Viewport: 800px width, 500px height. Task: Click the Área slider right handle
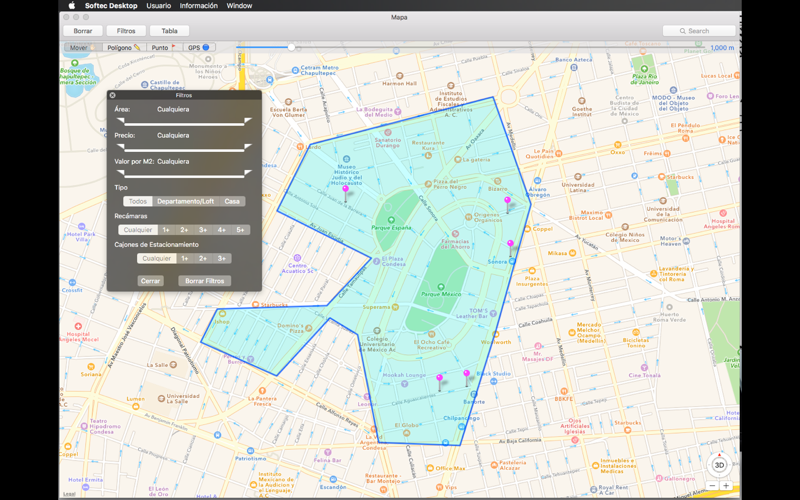[x=248, y=121]
